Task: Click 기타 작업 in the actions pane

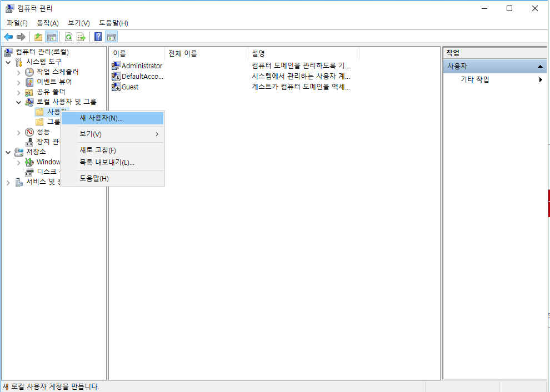Action: 475,79
